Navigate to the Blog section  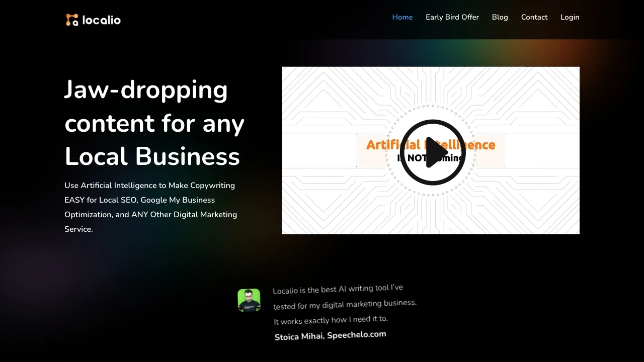(500, 17)
